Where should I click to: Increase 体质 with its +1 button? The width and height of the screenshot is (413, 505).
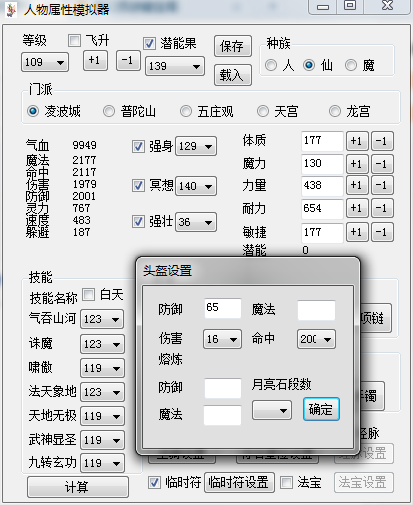(x=357, y=141)
